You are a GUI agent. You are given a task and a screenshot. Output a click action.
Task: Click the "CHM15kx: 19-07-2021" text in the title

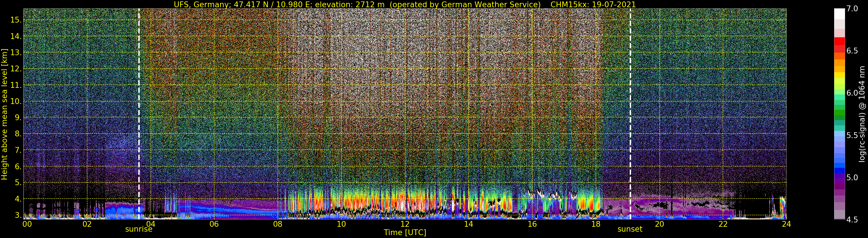coord(593,4)
